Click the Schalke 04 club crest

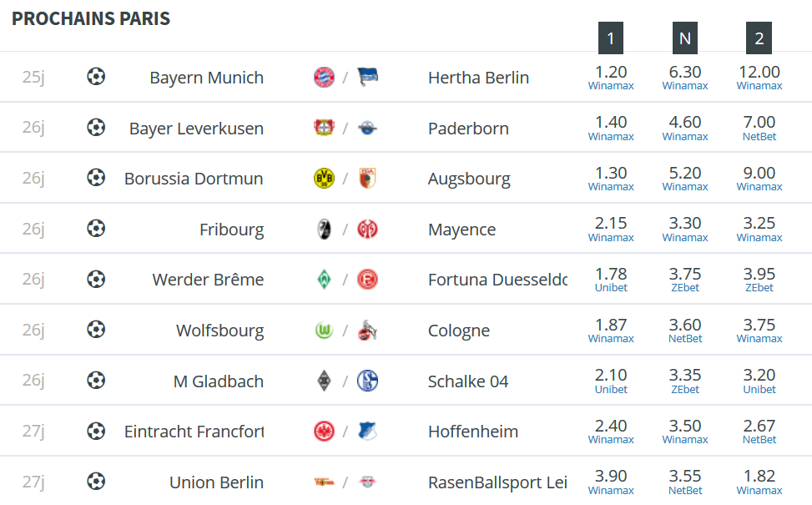(x=368, y=381)
